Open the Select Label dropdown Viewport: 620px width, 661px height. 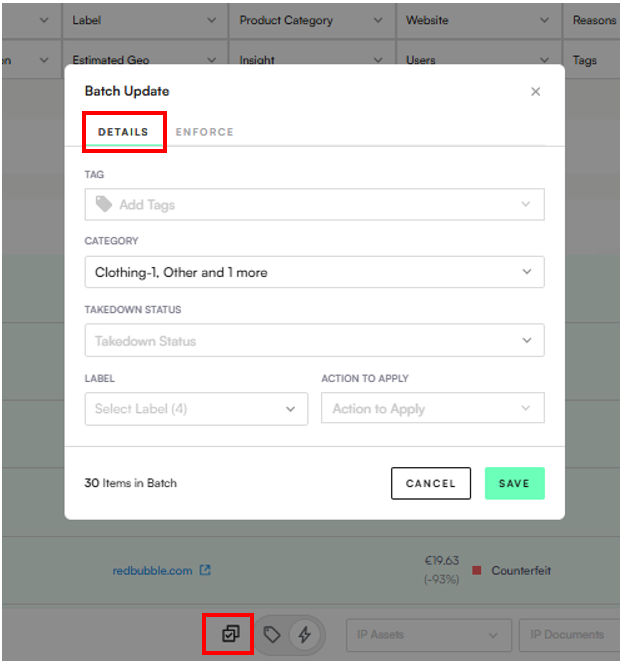[196, 408]
